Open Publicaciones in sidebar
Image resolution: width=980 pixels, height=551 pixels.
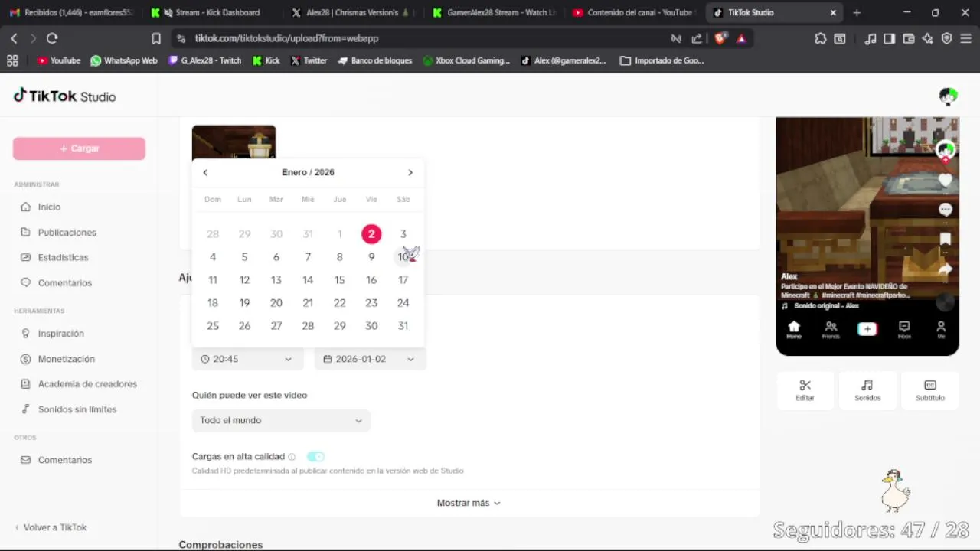pyautogui.click(x=67, y=232)
